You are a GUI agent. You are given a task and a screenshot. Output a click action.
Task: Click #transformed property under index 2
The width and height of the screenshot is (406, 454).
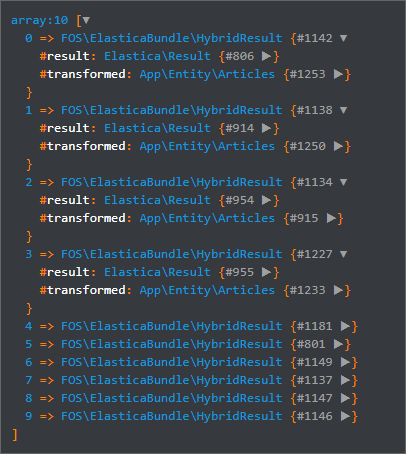tap(83, 218)
